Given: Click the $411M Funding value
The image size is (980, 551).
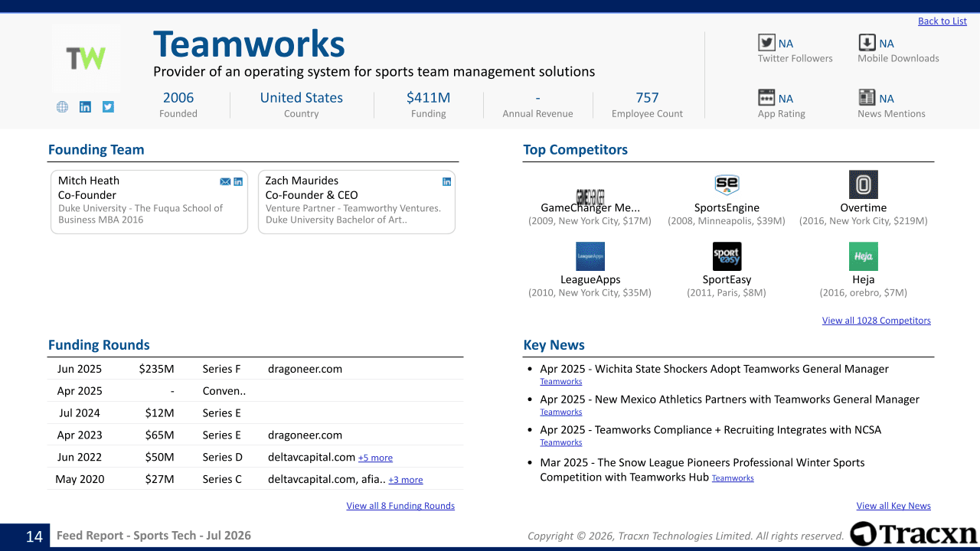Looking at the screenshot, I should (428, 97).
